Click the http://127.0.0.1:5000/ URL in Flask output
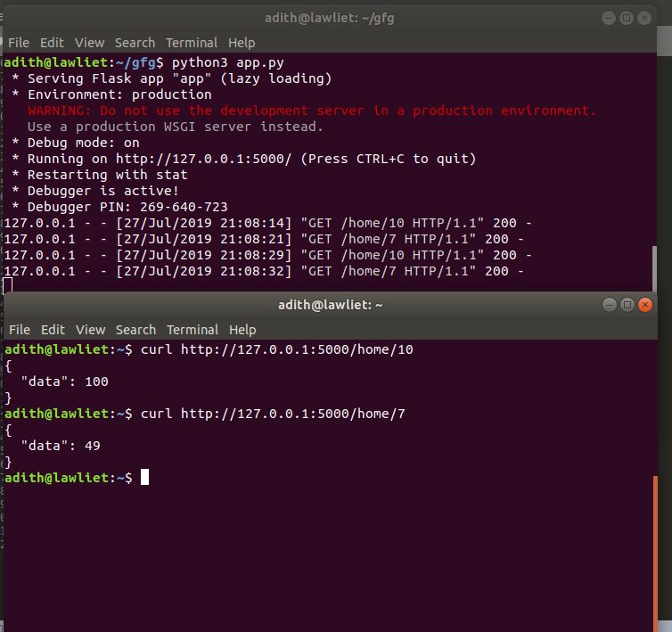Image resolution: width=672 pixels, height=632 pixels. click(203, 159)
